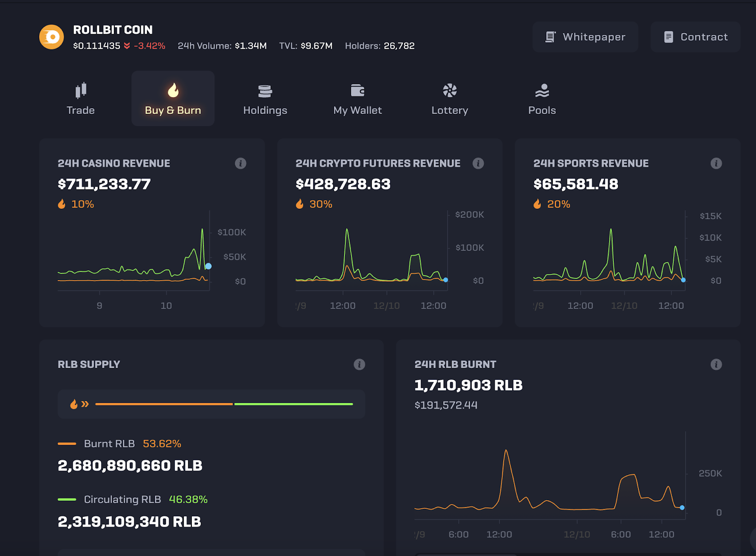Show info for 24H Crypto Futures Revenue
This screenshot has height=556, width=756.
click(x=478, y=163)
